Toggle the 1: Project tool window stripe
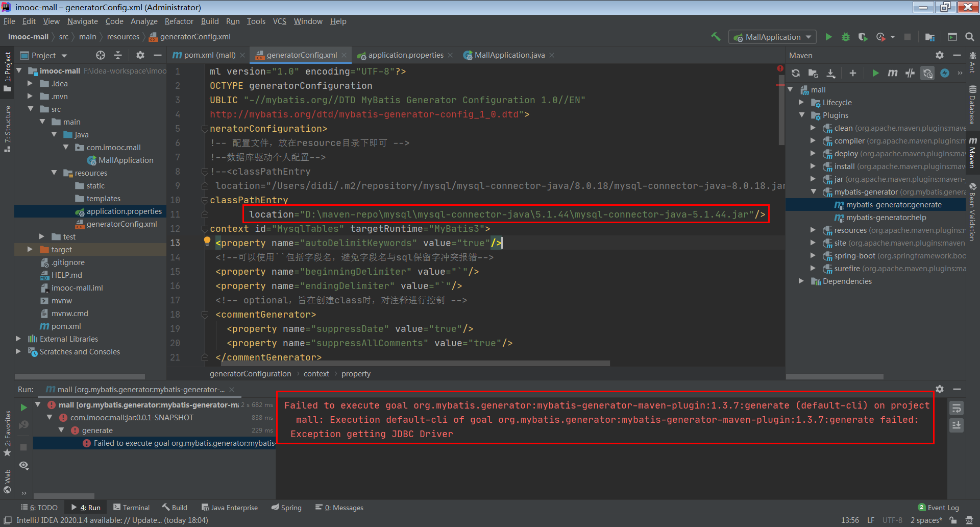Image resolution: width=980 pixels, height=527 pixels. pos(7,71)
